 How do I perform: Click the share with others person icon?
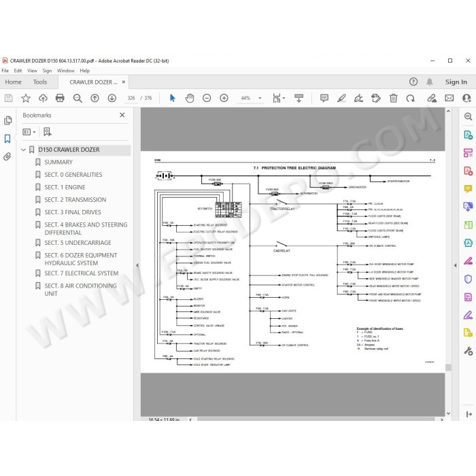(466, 98)
